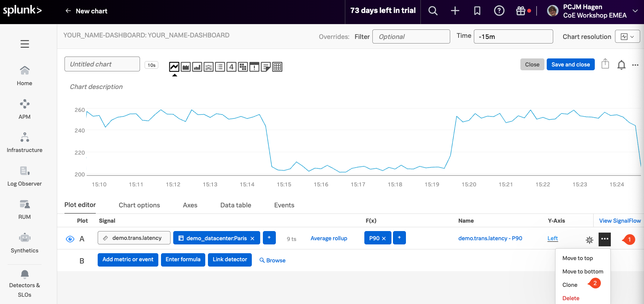The image size is (644, 304).
Task: Choose the Histogram chart type icon
Action: [x=209, y=67]
